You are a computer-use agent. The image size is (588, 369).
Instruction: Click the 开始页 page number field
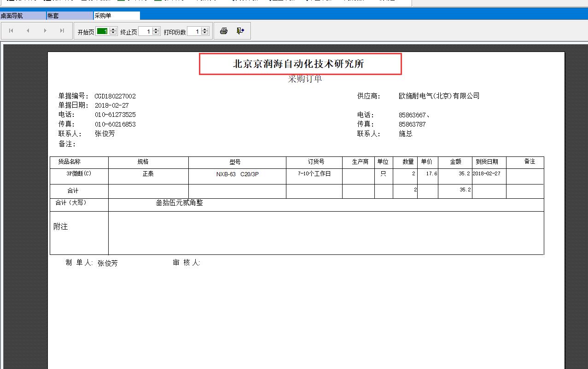(102, 31)
